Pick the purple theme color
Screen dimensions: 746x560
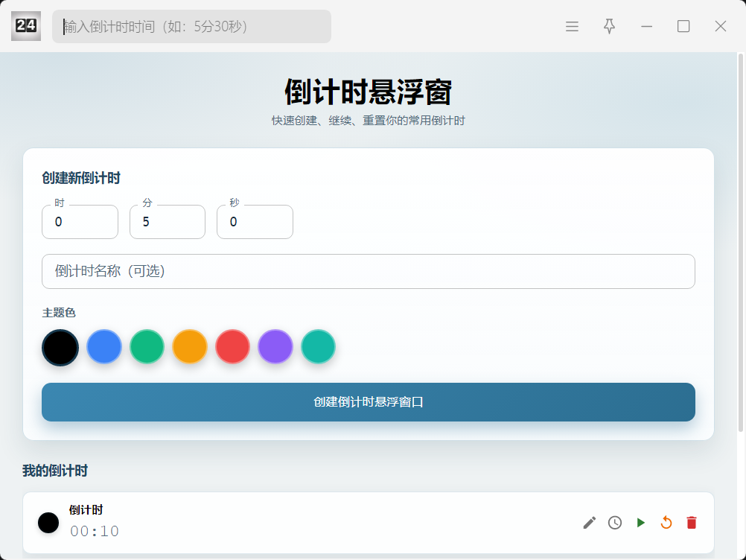pyautogui.click(x=275, y=347)
